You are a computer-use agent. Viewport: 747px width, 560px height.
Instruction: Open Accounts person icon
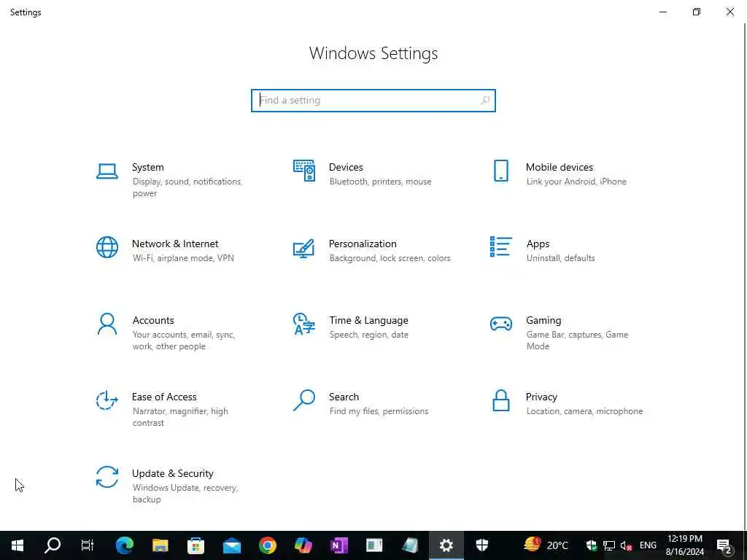pos(107,324)
